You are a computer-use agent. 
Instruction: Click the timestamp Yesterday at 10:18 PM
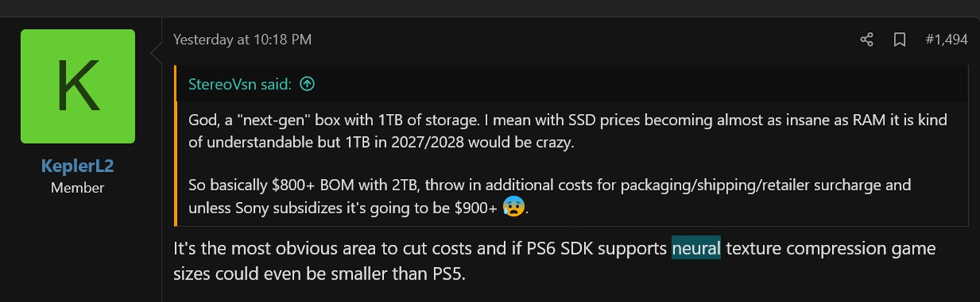[242, 40]
